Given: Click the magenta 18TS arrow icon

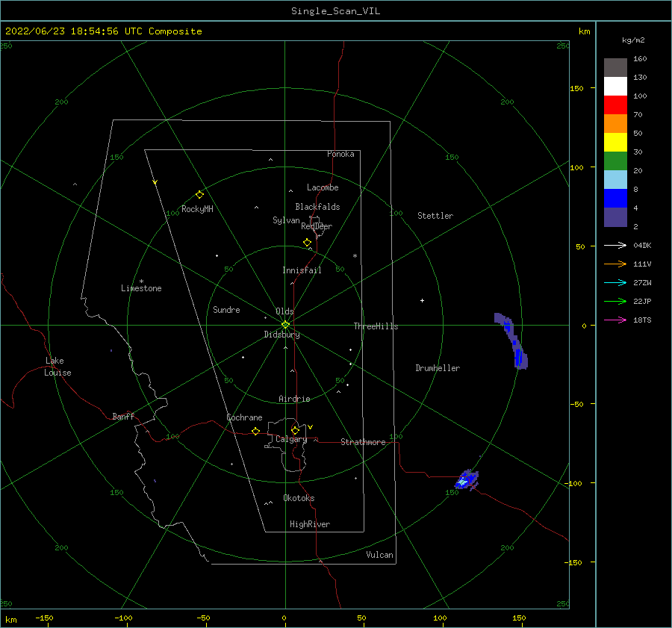Looking at the screenshot, I should click(x=615, y=320).
